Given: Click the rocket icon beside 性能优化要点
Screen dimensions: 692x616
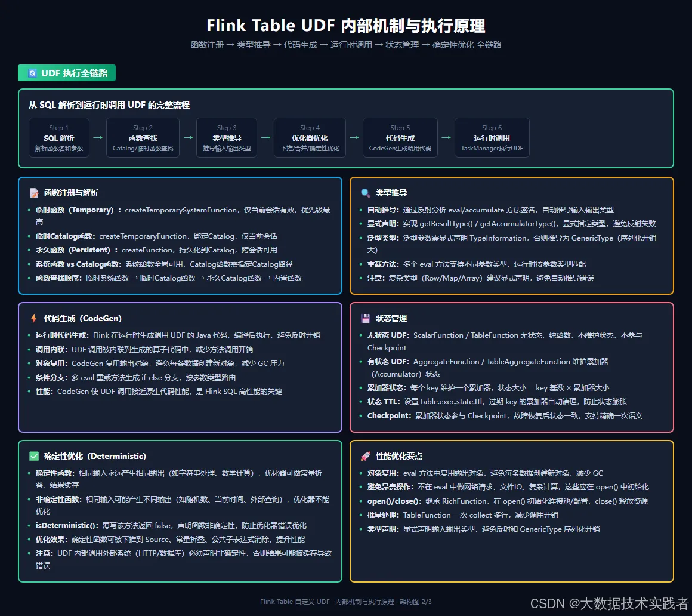Looking at the screenshot, I should point(366,456).
